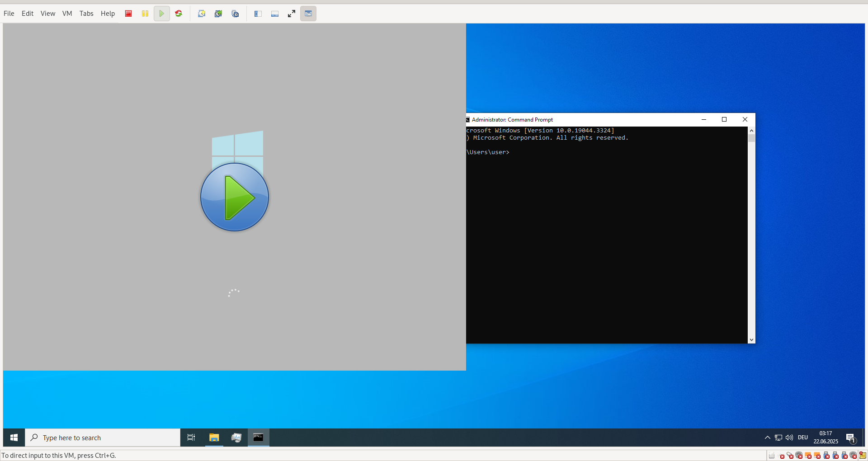Expand the hidden system tray icons chevron
The image size is (868, 461).
767,437
